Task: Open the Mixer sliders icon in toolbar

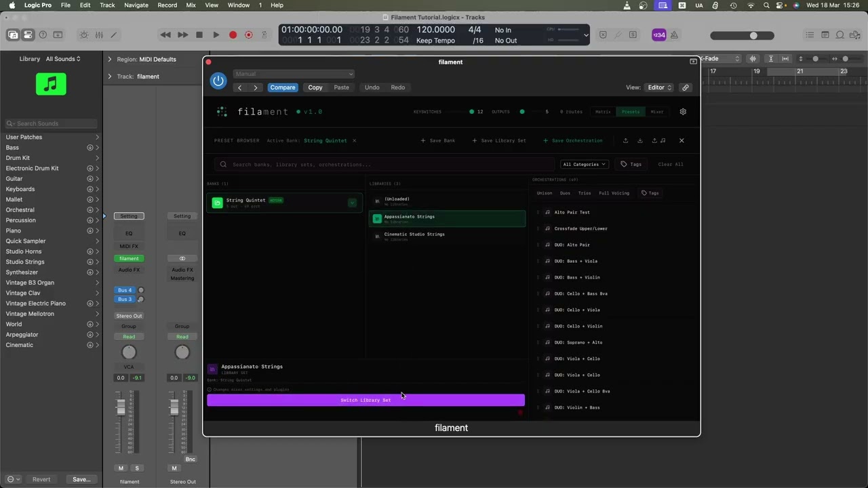Action: point(99,35)
